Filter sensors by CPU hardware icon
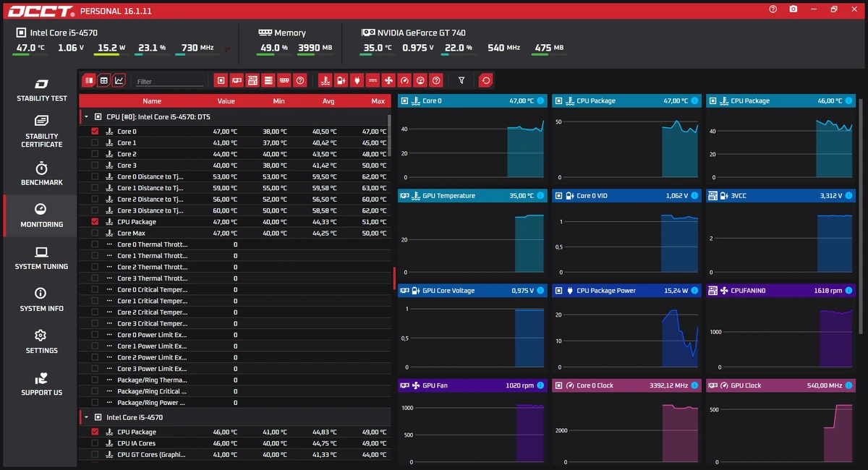Viewport: 868px width, 470px height. pyautogui.click(x=221, y=80)
